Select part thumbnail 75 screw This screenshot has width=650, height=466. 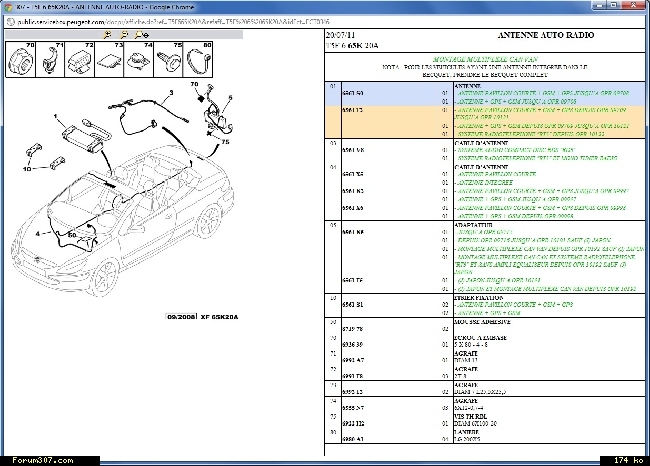click(168, 59)
